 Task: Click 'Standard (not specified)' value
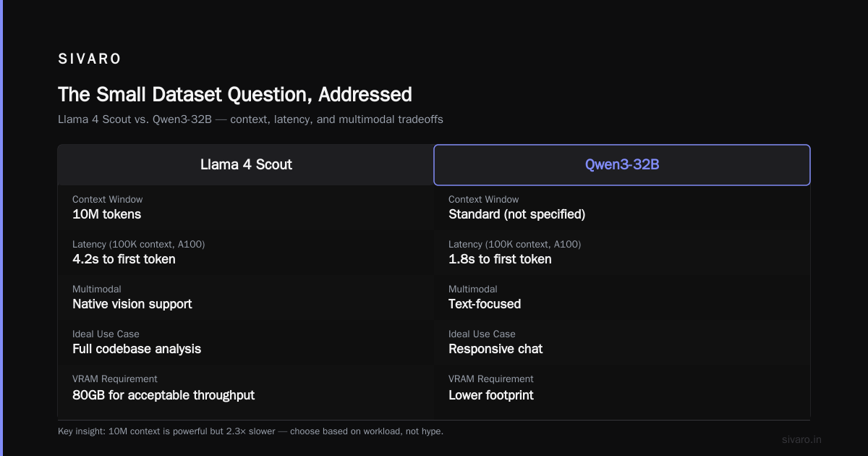[516, 214]
